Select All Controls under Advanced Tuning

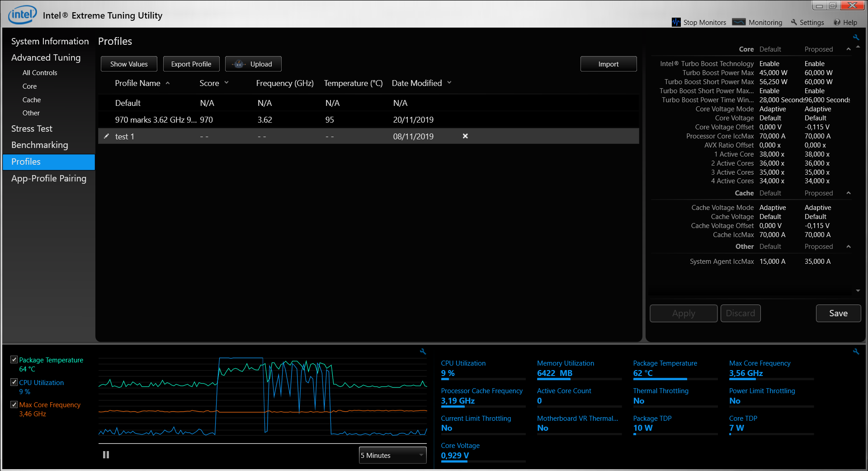40,73
